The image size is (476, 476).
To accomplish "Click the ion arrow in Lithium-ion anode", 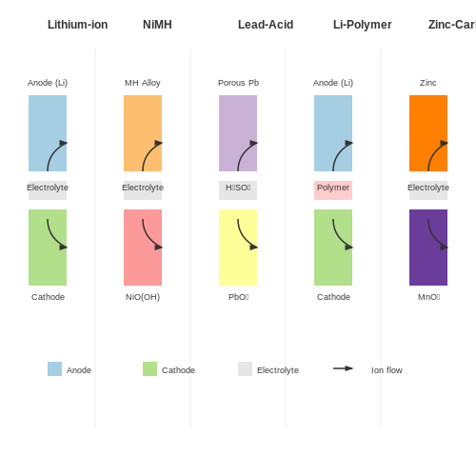I will coord(57,155).
